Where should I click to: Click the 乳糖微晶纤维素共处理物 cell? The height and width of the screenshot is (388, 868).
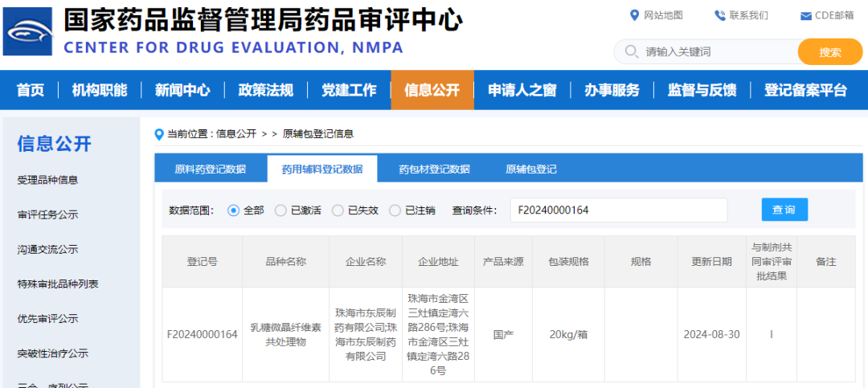[285, 334]
